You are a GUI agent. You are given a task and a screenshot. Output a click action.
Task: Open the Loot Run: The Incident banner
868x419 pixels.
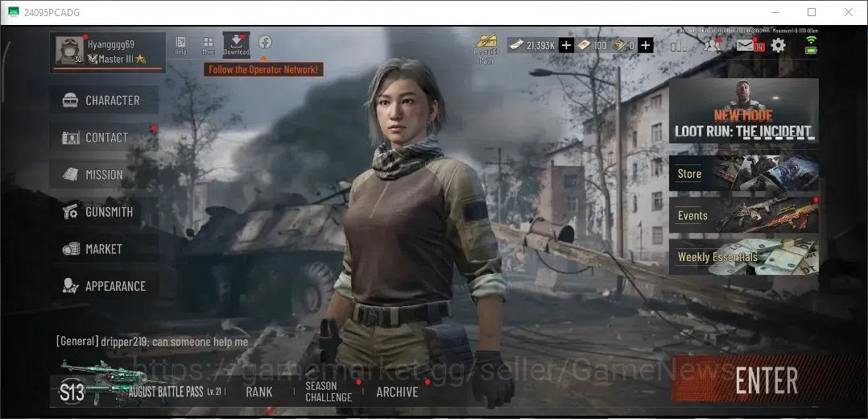click(x=743, y=111)
